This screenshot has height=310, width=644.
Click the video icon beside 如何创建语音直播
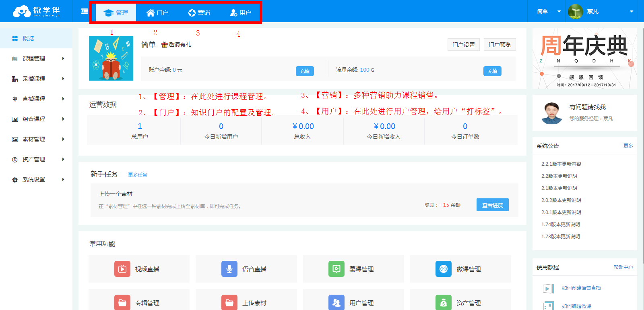tap(549, 288)
